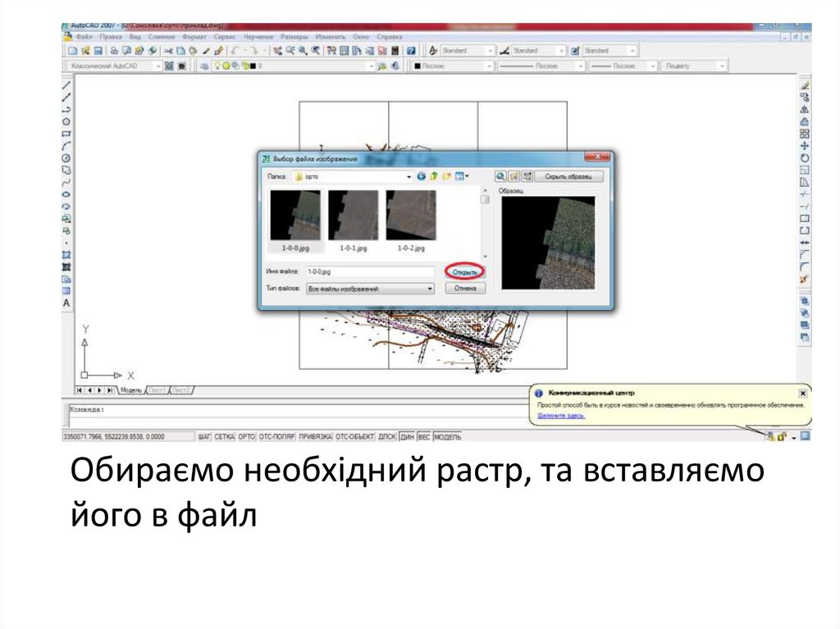Toggle the ДПСК dynamic UCS button
840x629 pixels.
pos(387,436)
